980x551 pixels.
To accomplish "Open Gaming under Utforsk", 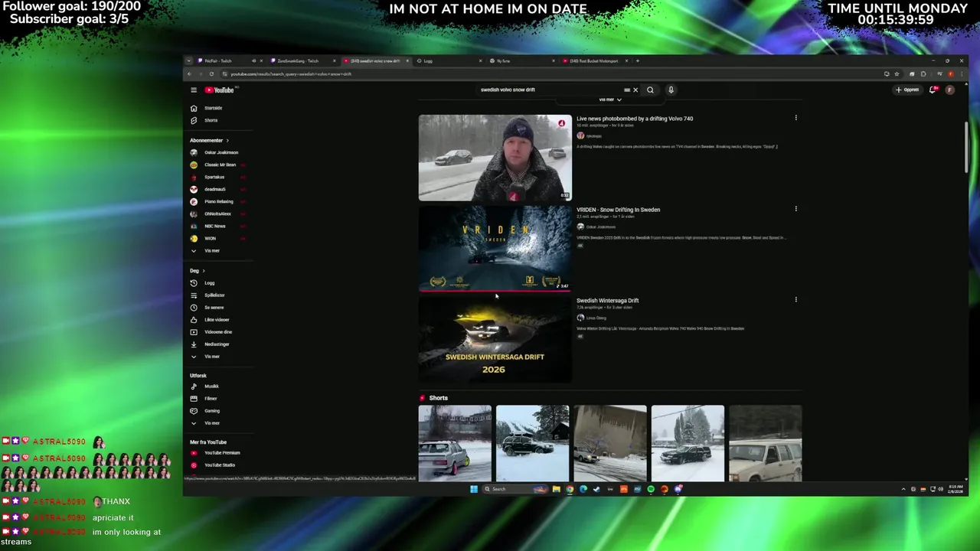I will coord(212,411).
